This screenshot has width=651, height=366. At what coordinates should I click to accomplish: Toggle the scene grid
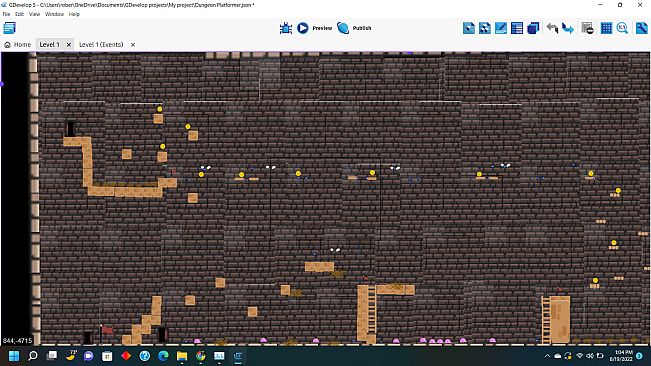coord(606,28)
